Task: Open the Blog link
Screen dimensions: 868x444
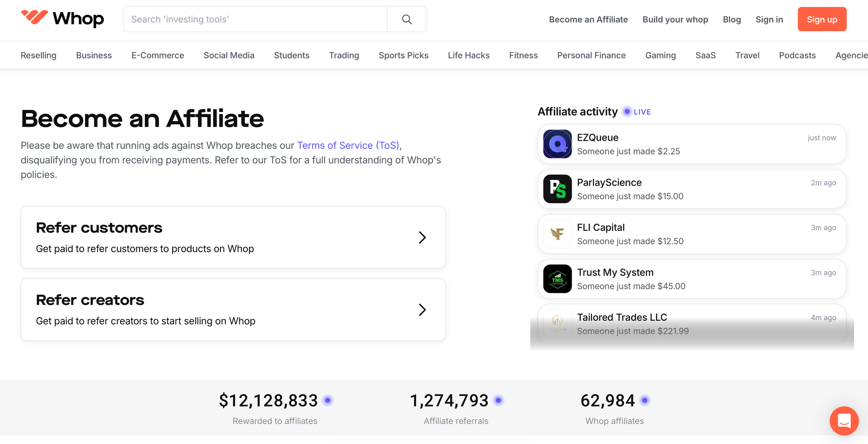Action: (732, 19)
